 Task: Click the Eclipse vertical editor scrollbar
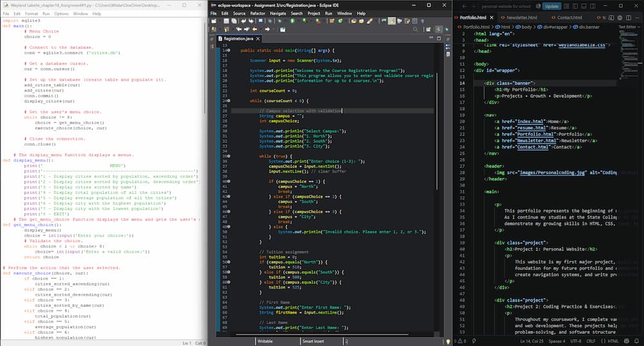point(437,131)
